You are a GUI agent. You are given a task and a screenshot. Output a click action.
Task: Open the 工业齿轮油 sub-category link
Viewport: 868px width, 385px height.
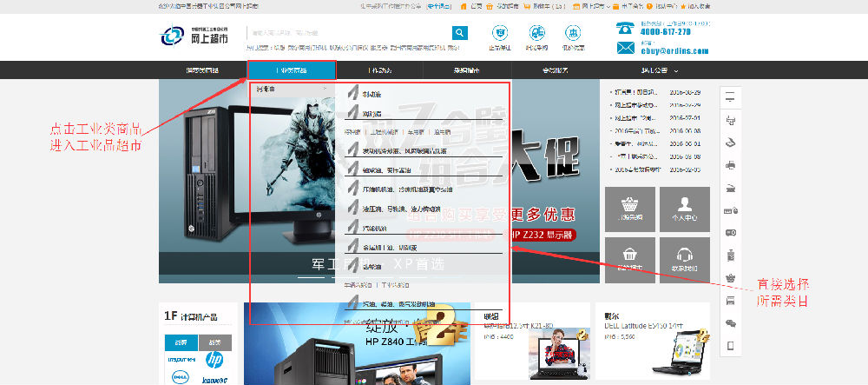395,285
